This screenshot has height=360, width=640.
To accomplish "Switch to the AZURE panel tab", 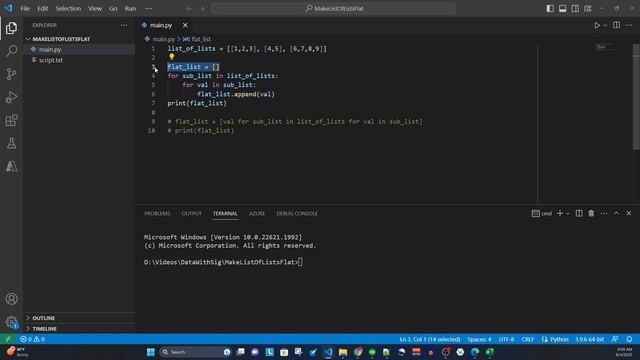I will pyautogui.click(x=257, y=213).
